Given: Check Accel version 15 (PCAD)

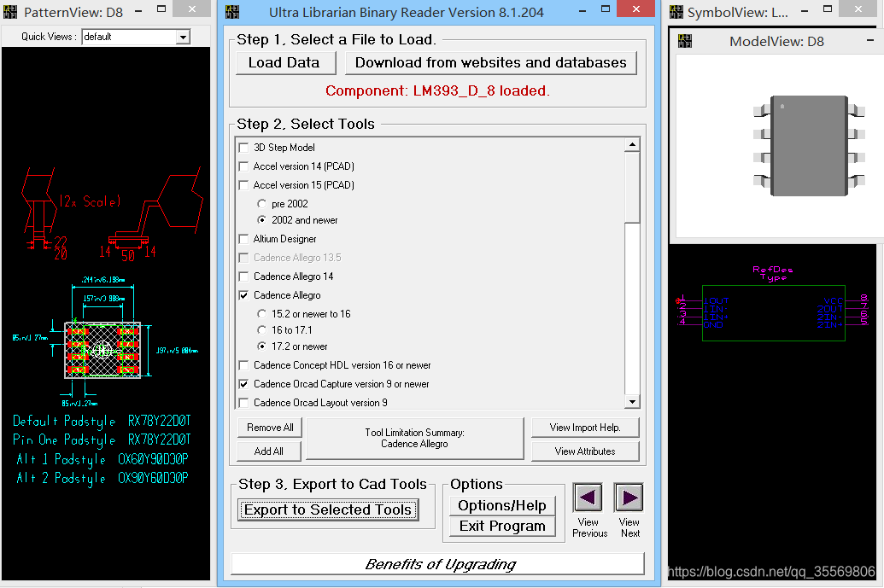Looking at the screenshot, I should (x=244, y=184).
